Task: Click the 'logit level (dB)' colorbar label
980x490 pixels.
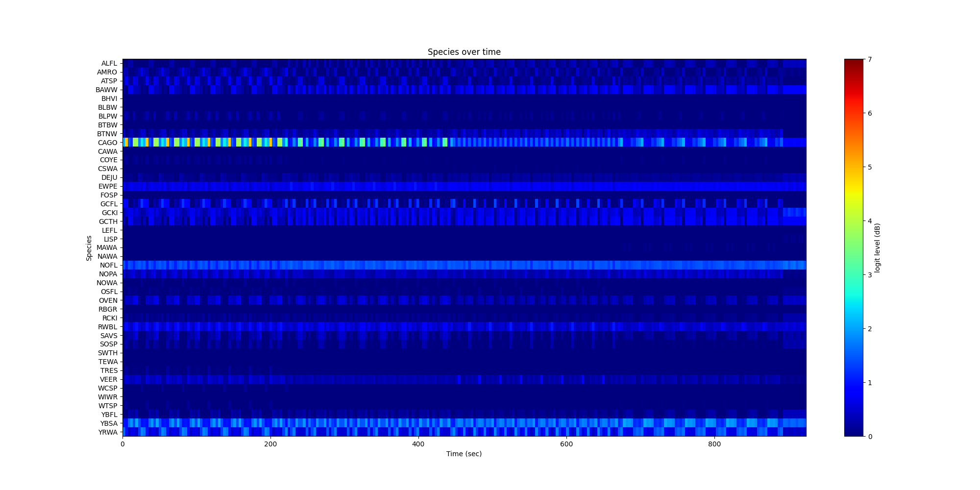Action: click(x=878, y=248)
